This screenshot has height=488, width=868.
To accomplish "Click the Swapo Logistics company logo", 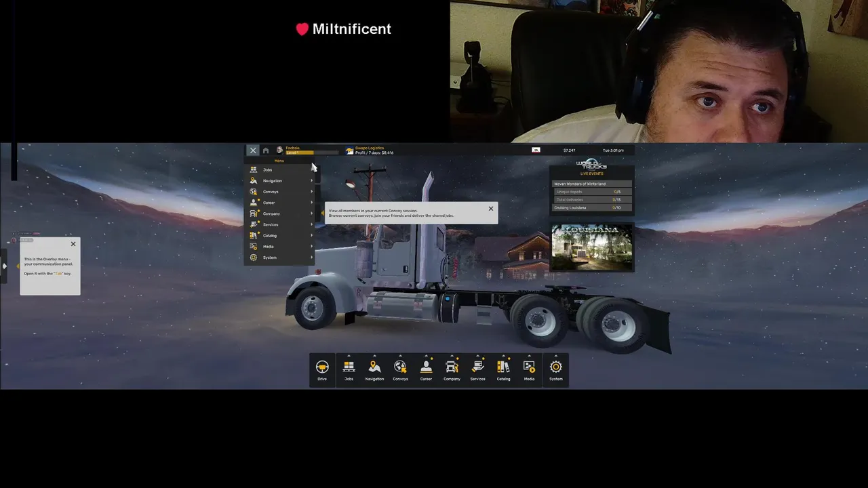I will click(x=350, y=150).
